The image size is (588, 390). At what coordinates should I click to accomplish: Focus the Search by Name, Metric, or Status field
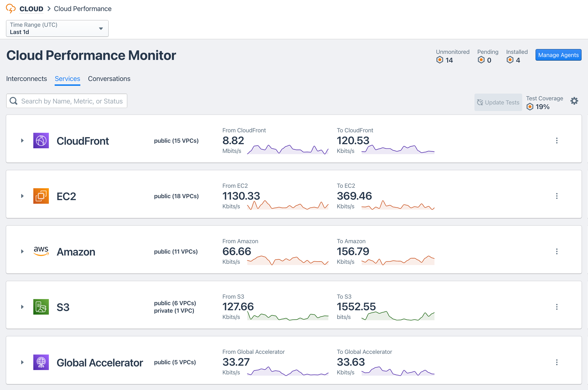(x=67, y=101)
